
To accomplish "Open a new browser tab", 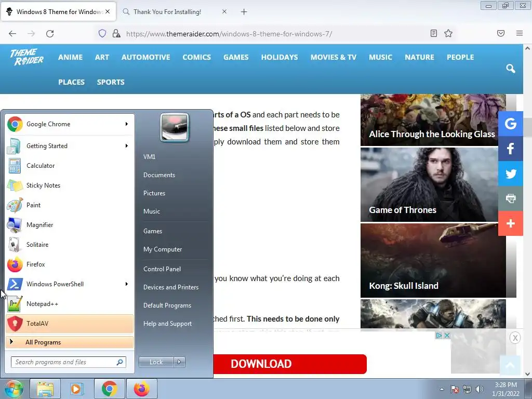I will click(x=244, y=12).
